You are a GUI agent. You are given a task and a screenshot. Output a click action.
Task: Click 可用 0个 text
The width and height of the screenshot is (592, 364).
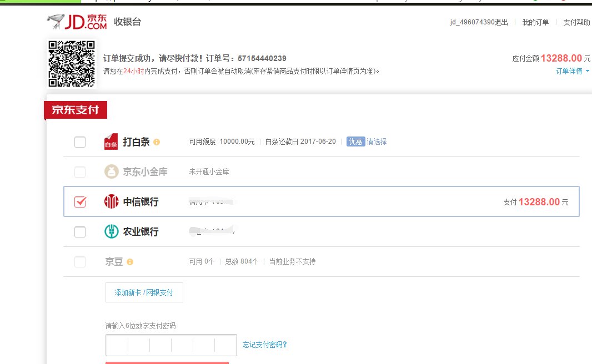pos(202,261)
